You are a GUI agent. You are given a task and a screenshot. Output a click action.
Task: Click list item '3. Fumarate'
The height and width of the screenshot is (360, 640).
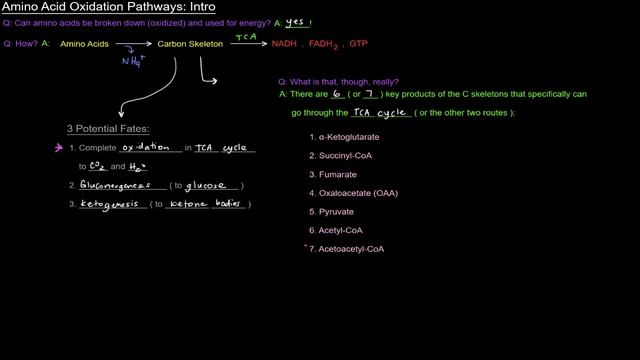333,174
